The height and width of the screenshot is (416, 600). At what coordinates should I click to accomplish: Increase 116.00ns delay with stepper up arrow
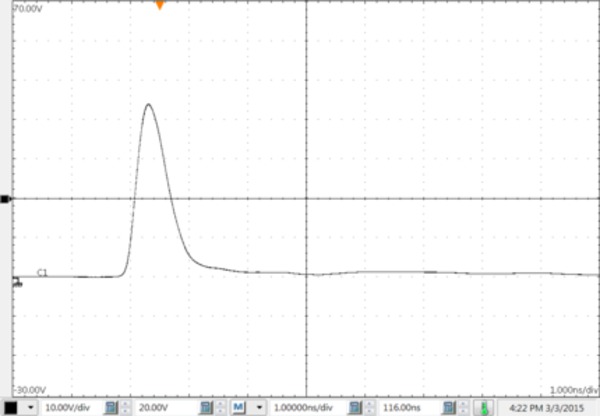tap(463, 404)
